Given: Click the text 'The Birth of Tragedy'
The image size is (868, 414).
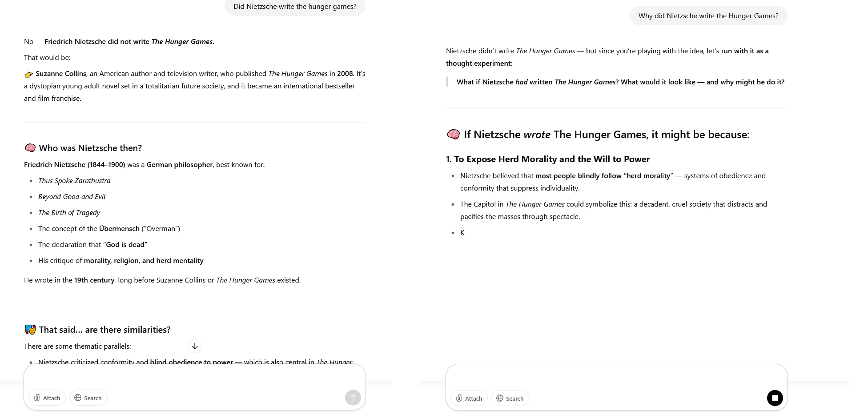Looking at the screenshot, I should (69, 212).
